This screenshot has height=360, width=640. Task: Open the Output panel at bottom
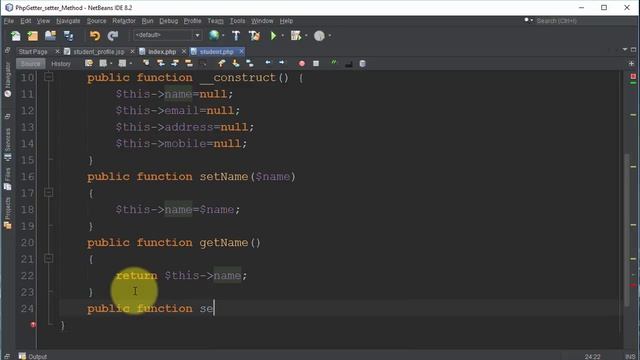pos(33,356)
